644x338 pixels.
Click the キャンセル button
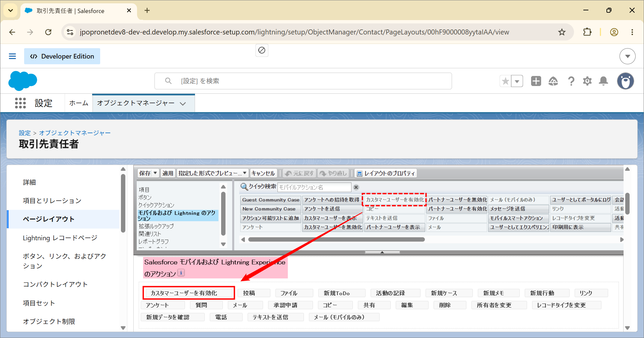(263, 173)
